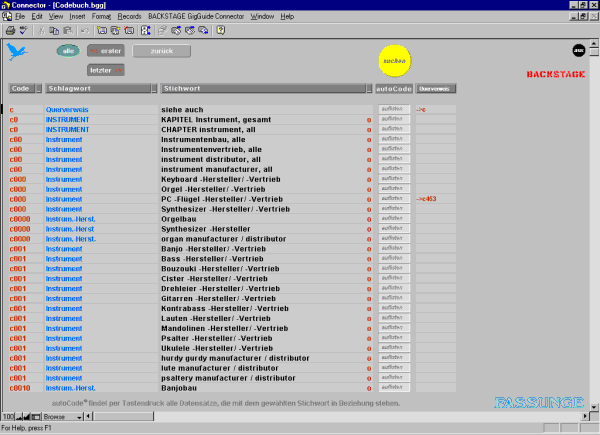Image resolution: width=600 pixels, height=435 pixels.
Task: Toggle the green alle oval filter
Action: pyautogui.click(x=68, y=50)
